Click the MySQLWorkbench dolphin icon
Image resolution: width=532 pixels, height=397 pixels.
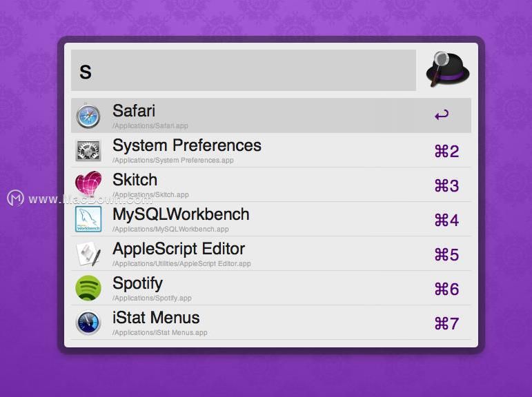pos(88,219)
